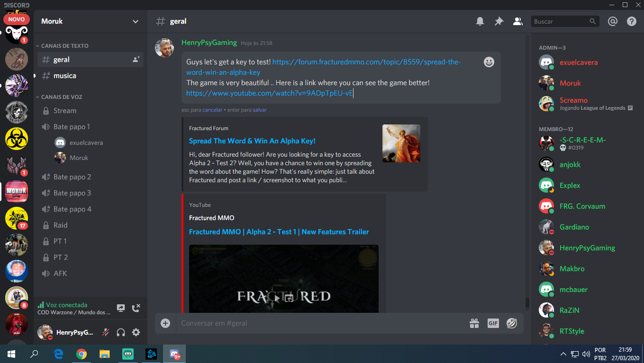
Task: Open Fractured MMO trailer title link
Action: (279, 232)
